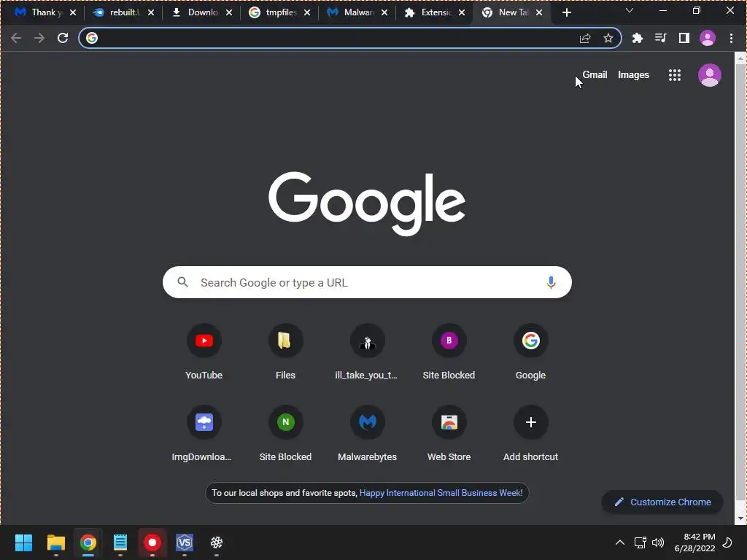Open File Explorer from the taskbar
The width and height of the screenshot is (747, 560).
55,542
